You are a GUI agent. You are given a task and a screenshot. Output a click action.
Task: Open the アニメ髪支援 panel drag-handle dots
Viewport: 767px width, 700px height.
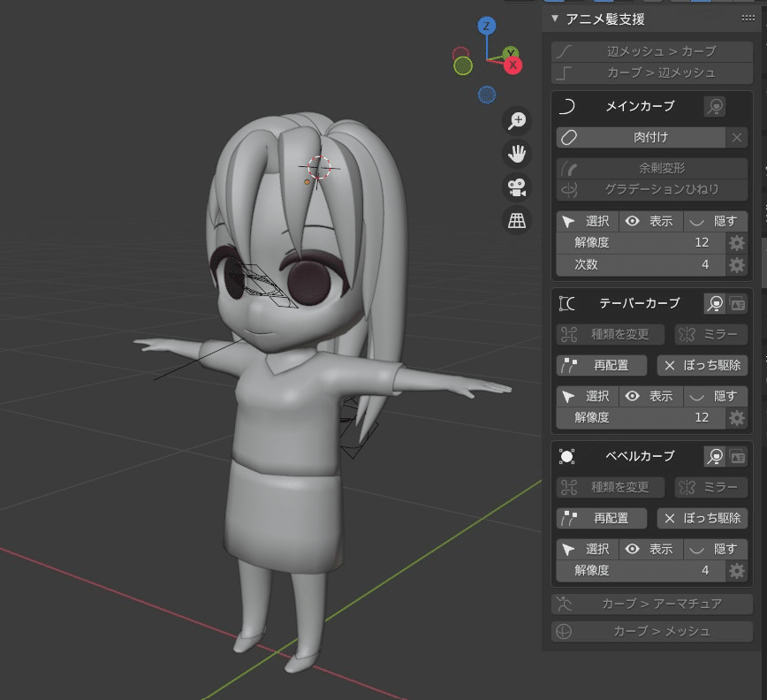click(748, 18)
